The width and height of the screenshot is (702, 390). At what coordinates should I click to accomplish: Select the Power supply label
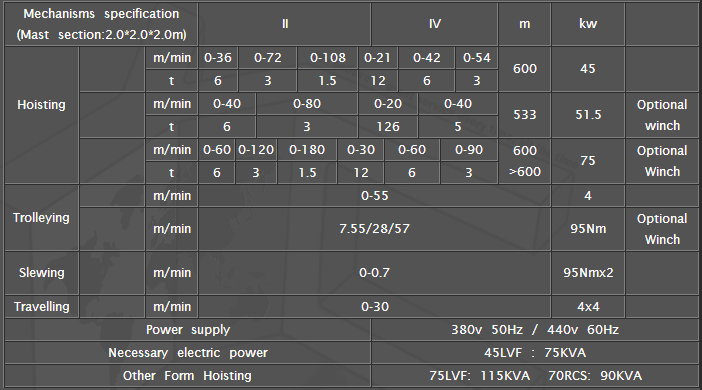(188, 330)
